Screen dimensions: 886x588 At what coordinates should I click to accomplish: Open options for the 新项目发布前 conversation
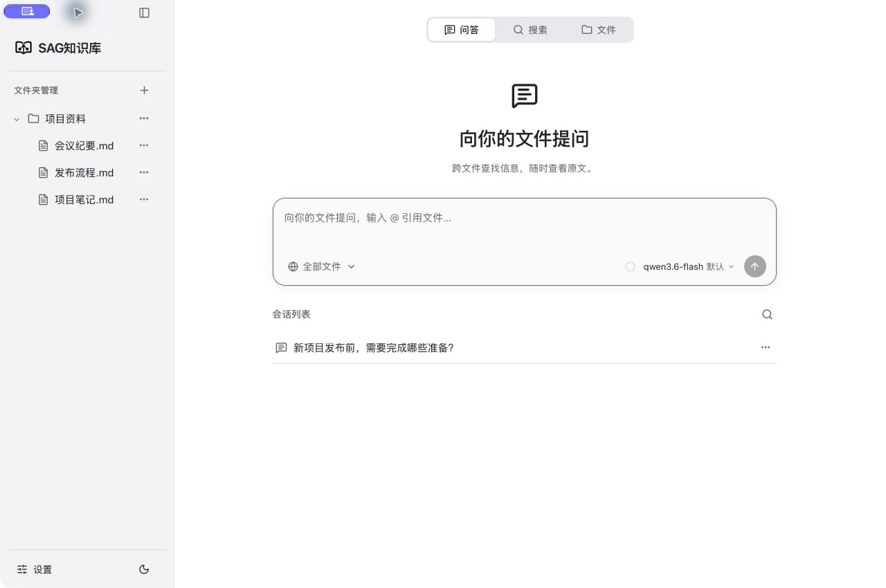766,347
